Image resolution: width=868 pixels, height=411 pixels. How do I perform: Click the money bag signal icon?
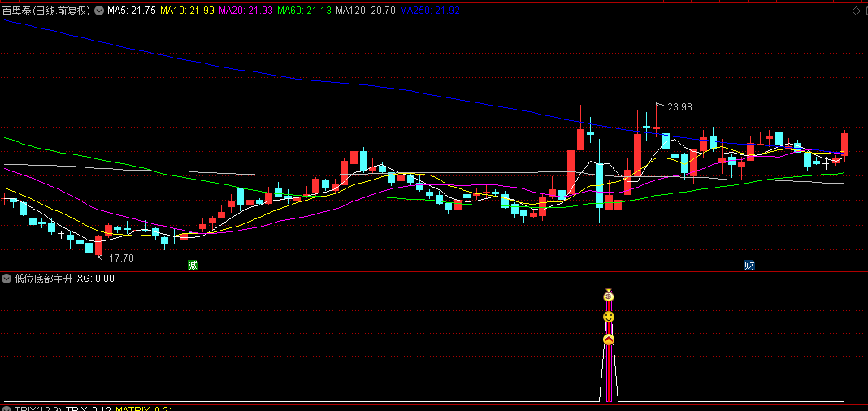pos(609,295)
